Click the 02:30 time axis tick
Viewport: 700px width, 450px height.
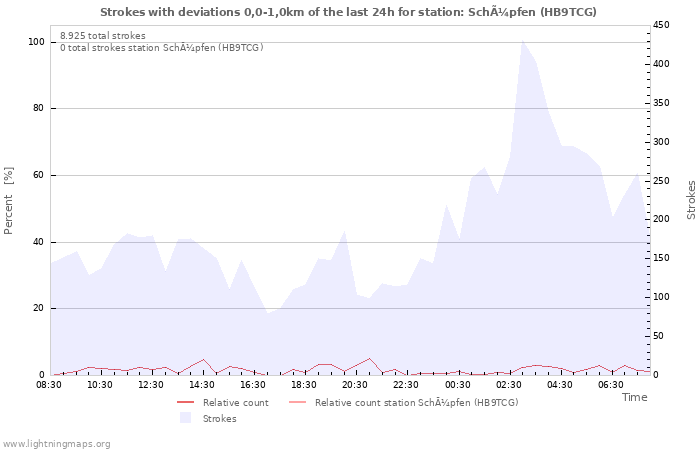[x=508, y=385]
